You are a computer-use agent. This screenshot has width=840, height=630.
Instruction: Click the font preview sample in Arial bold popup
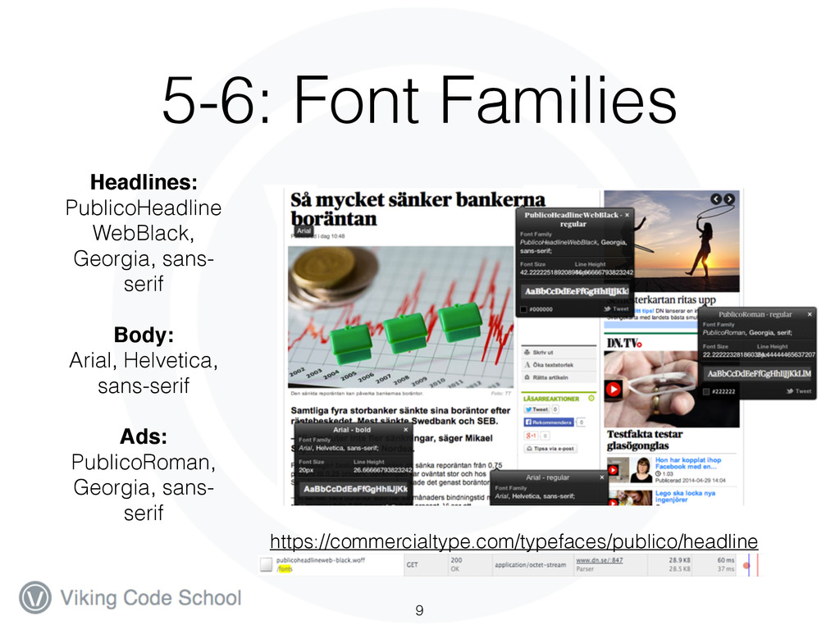[x=354, y=489]
